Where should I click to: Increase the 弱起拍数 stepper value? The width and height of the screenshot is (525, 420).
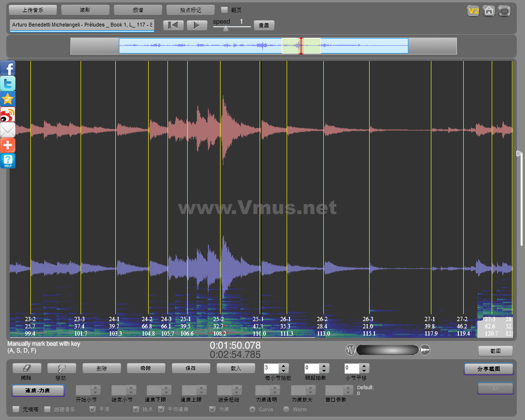324,366
